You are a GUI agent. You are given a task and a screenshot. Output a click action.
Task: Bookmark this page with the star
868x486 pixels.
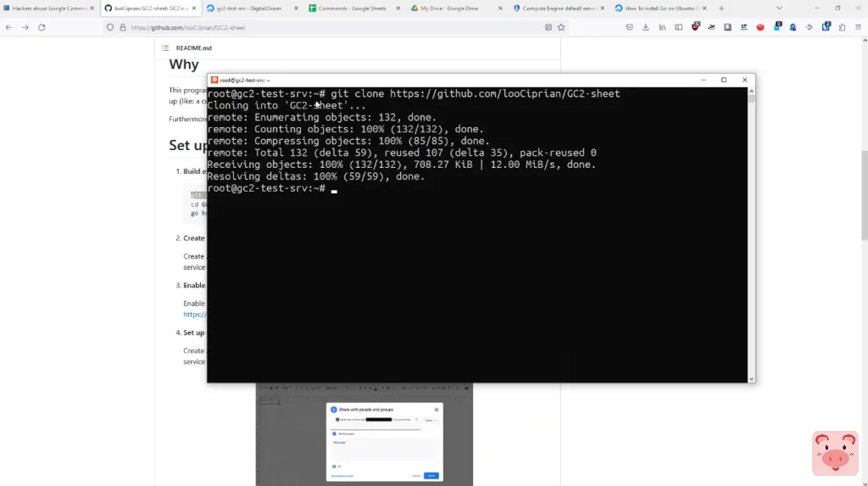[561, 27]
